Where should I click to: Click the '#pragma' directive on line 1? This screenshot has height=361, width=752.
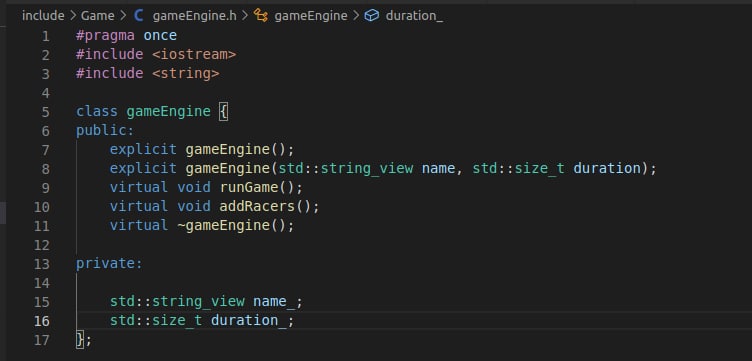coord(105,35)
